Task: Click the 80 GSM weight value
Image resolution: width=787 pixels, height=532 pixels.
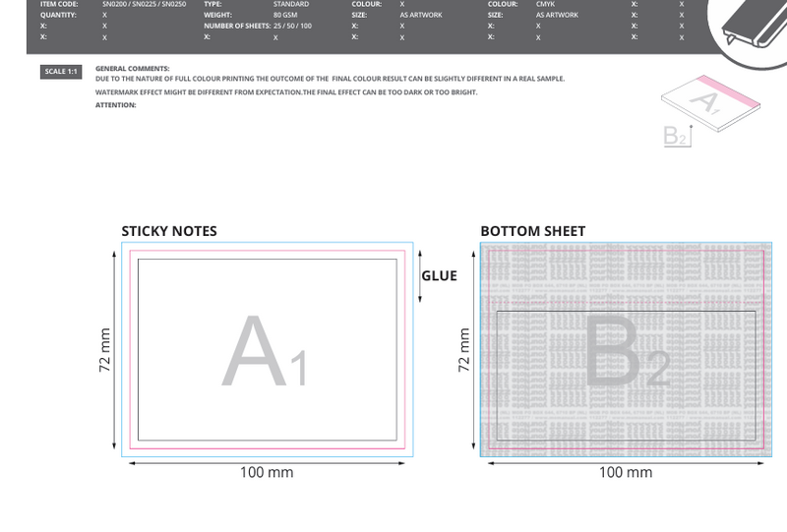Action: coord(284,15)
